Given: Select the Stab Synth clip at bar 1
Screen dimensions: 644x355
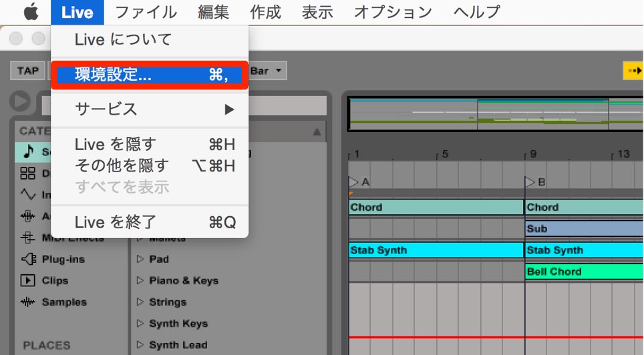Looking at the screenshot, I should [436, 250].
